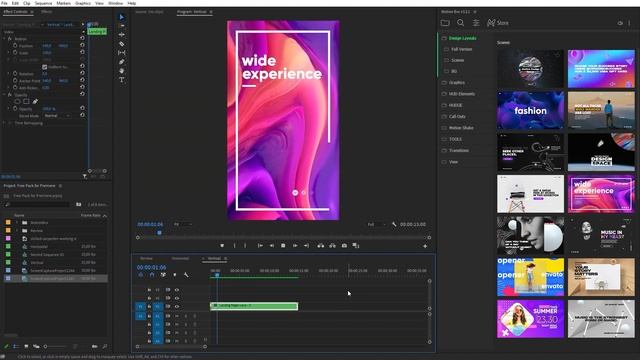Click the pen mask tool under Opacity
640x360 pixels.
pos(35,101)
